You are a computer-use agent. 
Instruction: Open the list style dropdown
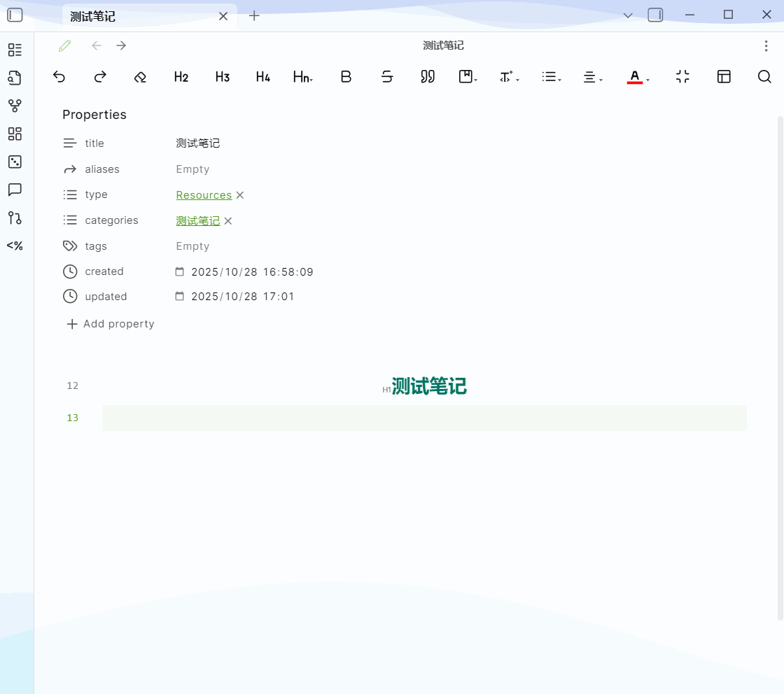(552, 77)
